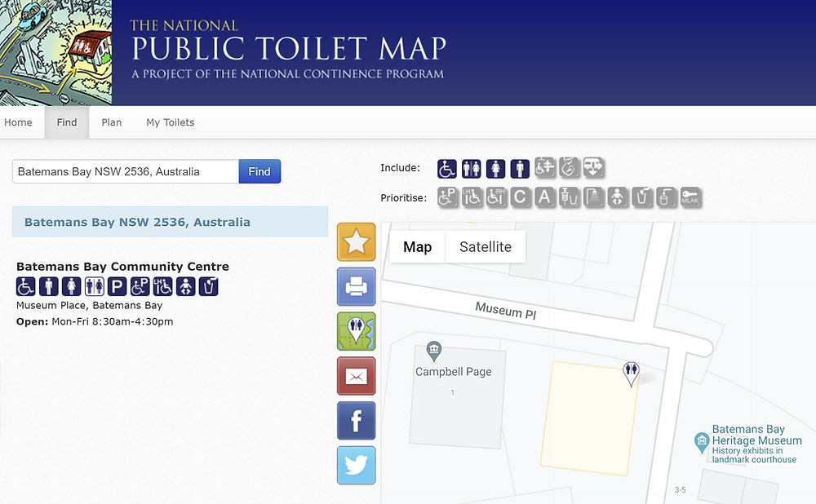
Task: Focus the location search input field
Action: (126, 171)
